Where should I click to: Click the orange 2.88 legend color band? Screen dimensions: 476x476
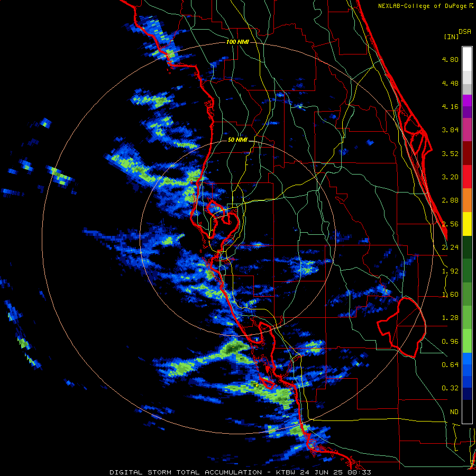pos(467,200)
